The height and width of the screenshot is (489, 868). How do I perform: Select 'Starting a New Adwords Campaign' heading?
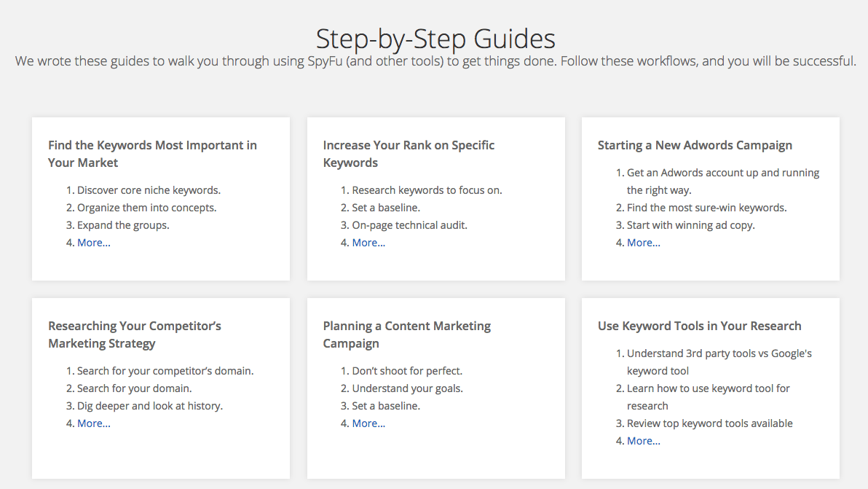pos(695,145)
